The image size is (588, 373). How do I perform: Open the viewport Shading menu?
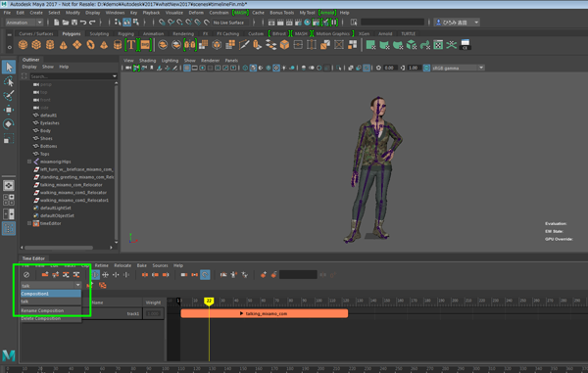(147, 61)
